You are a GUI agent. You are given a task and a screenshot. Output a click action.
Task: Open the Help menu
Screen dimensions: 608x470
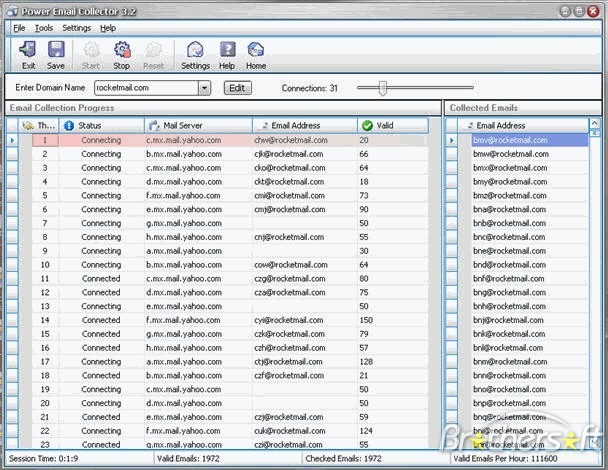coord(108,28)
